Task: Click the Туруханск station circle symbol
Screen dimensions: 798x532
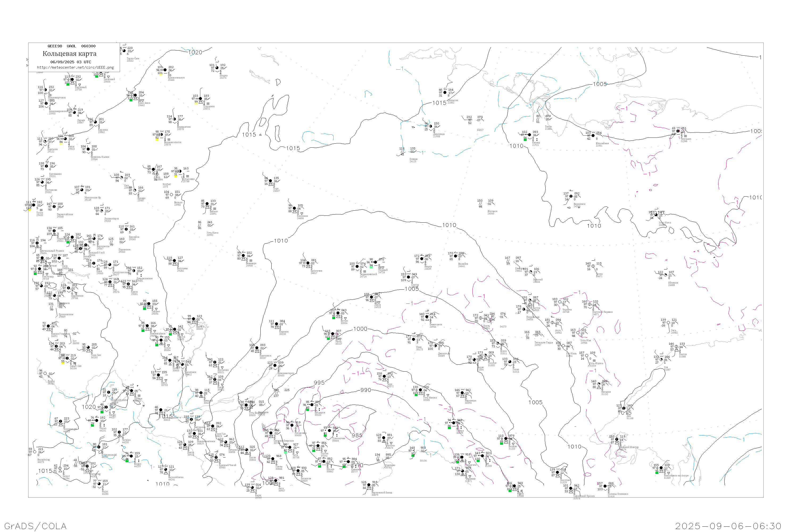Action: pyautogui.click(x=201, y=99)
